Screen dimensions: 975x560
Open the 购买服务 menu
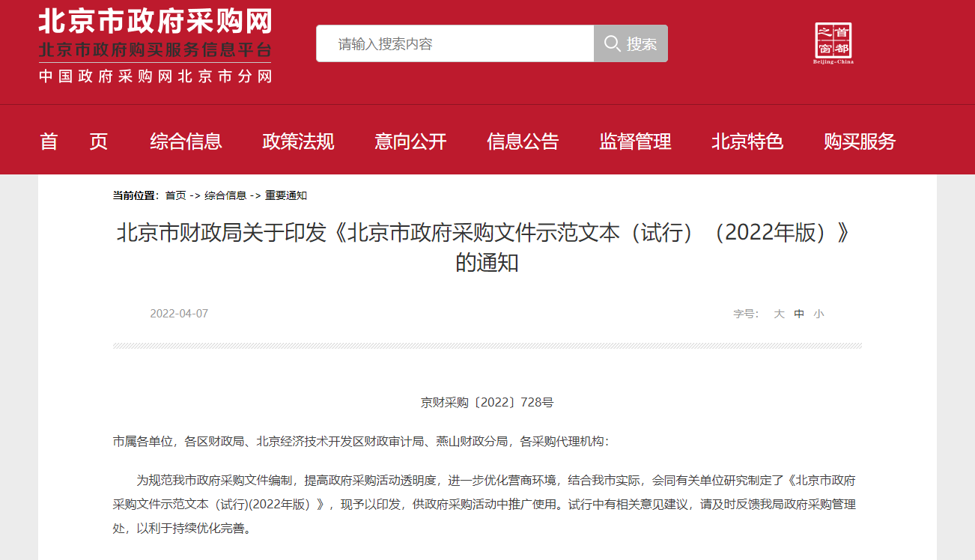coord(860,141)
